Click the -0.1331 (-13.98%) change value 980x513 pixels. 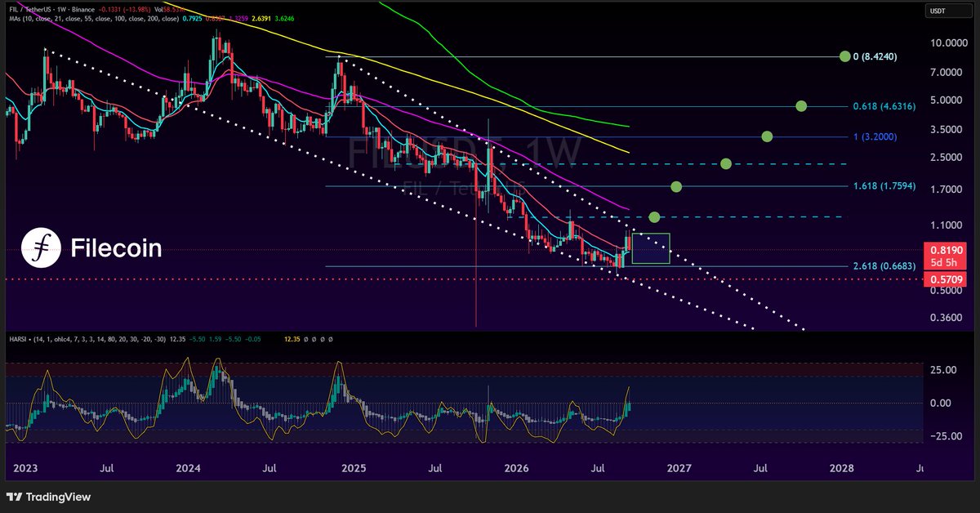pos(125,10)
